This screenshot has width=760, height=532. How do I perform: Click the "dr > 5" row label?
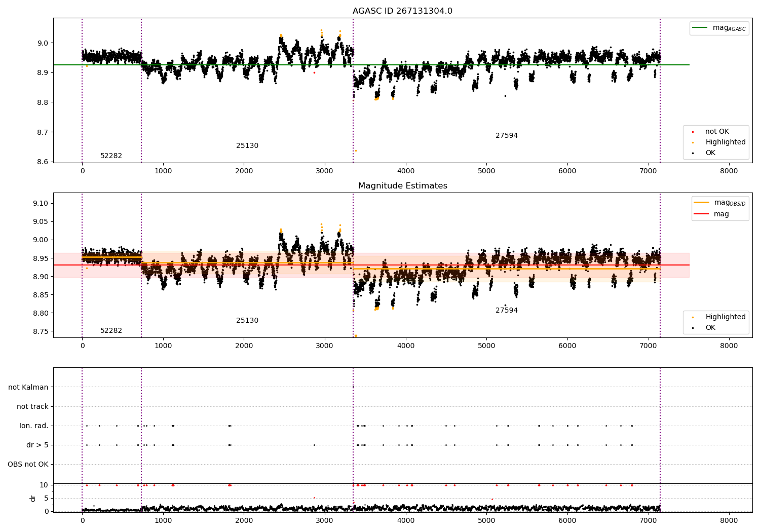point(37,445)
